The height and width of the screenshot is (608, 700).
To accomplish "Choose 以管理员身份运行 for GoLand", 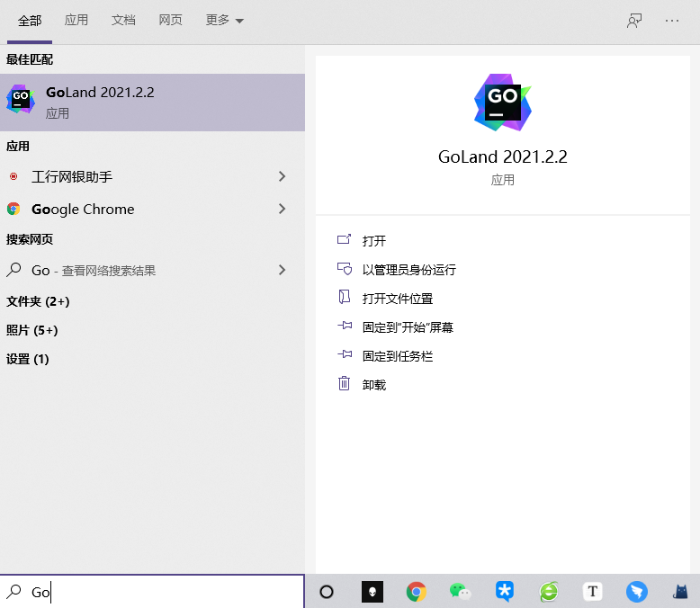I will click(408, 270).
